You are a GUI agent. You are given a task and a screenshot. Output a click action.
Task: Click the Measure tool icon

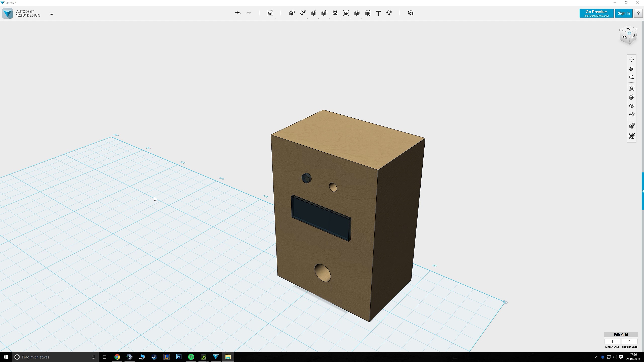(368, 13)
